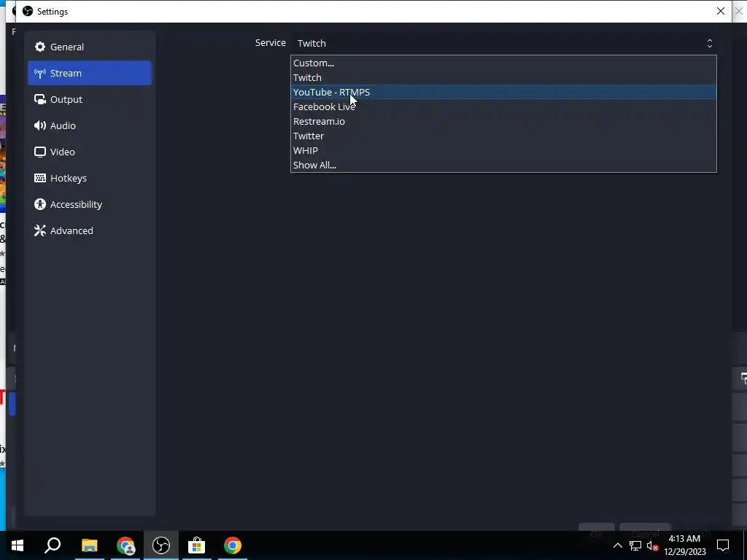The height and width of the screenshot is (560, 747).
Task: Pick Restream.io from the service list
Action: pos(503,121)
